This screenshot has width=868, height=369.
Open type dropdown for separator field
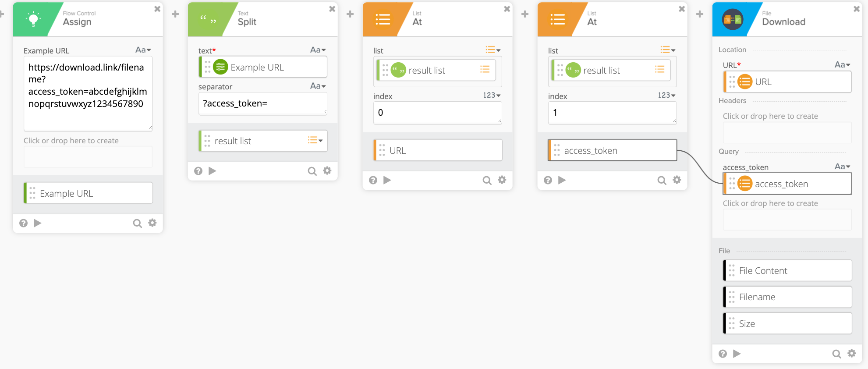coord(318,86)
